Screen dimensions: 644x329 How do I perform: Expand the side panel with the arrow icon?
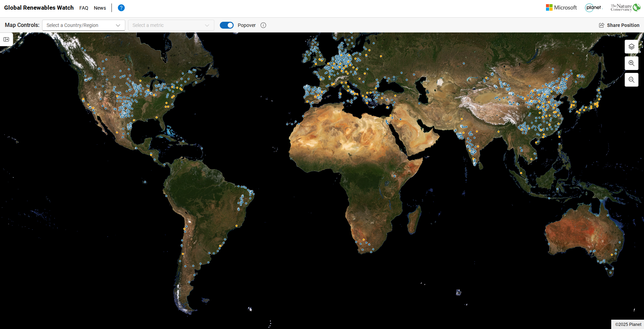point(6,39)
